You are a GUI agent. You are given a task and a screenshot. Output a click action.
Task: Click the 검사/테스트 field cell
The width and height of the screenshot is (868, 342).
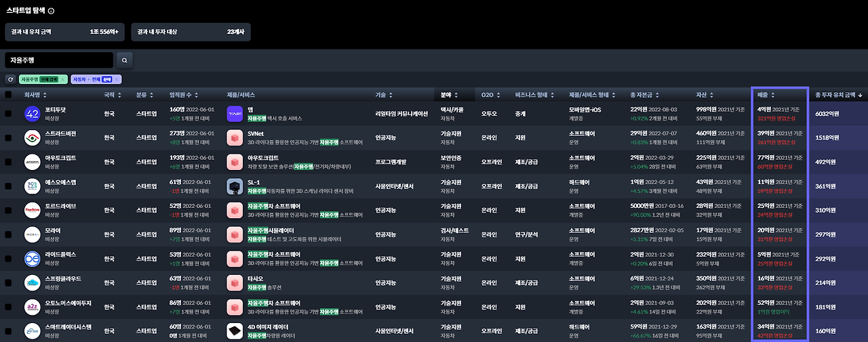click(454, 230)
